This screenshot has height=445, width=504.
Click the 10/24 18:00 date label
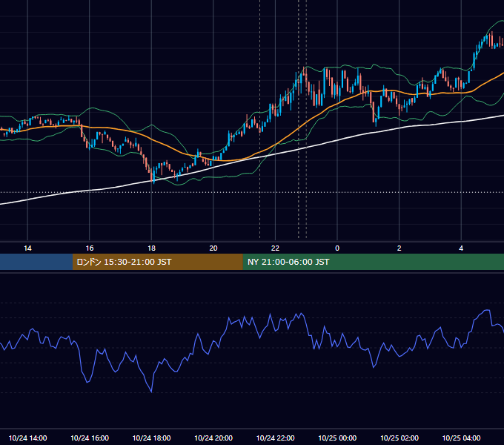coord(151,438)
